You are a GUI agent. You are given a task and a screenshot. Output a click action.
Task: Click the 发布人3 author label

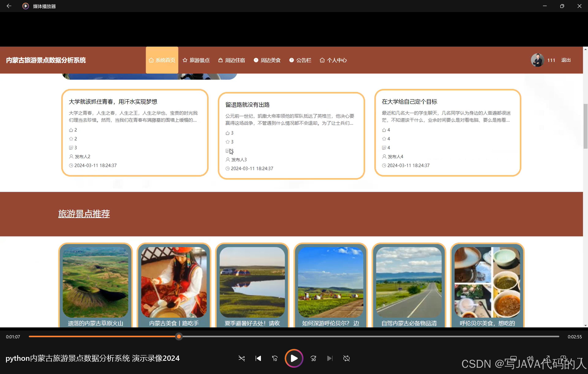(x=239, y=160)
